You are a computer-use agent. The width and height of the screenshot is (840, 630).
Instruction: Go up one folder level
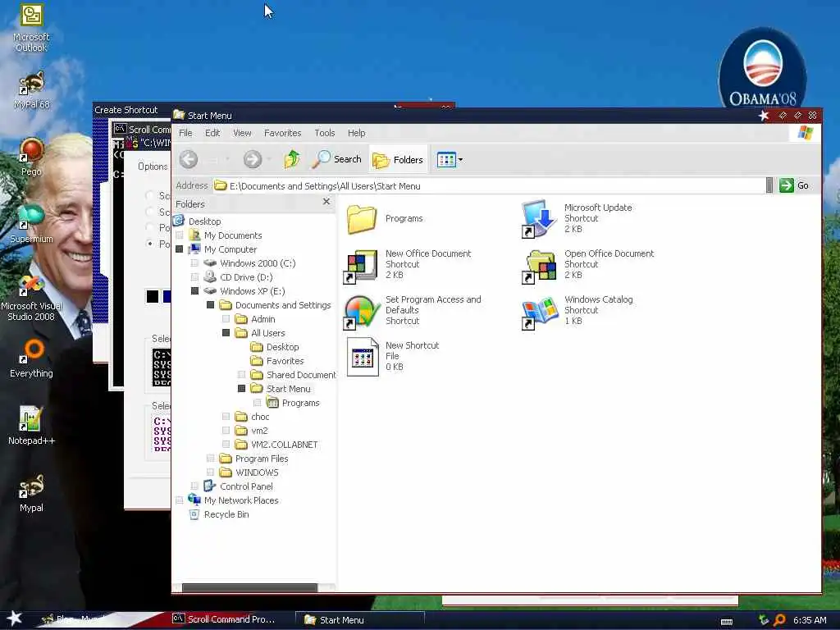coord(292,159)
